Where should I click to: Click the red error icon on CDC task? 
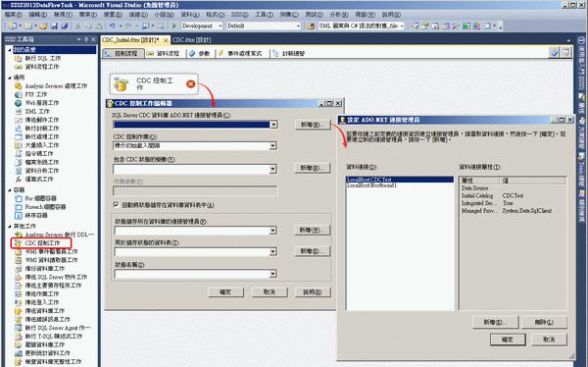190,83
